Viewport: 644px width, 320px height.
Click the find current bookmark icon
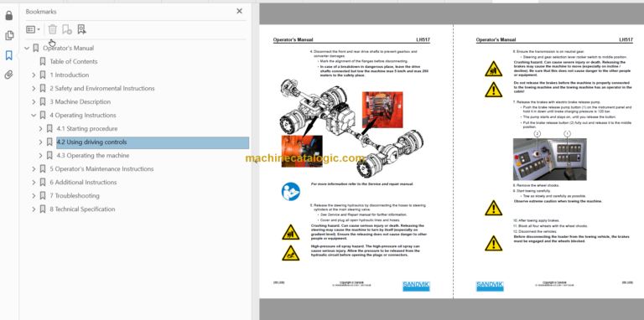[81, 29]
